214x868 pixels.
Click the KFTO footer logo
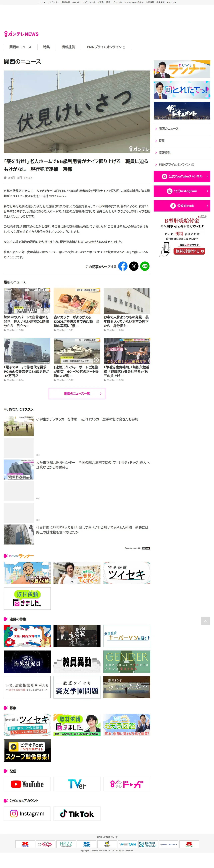tap(189, 844)
